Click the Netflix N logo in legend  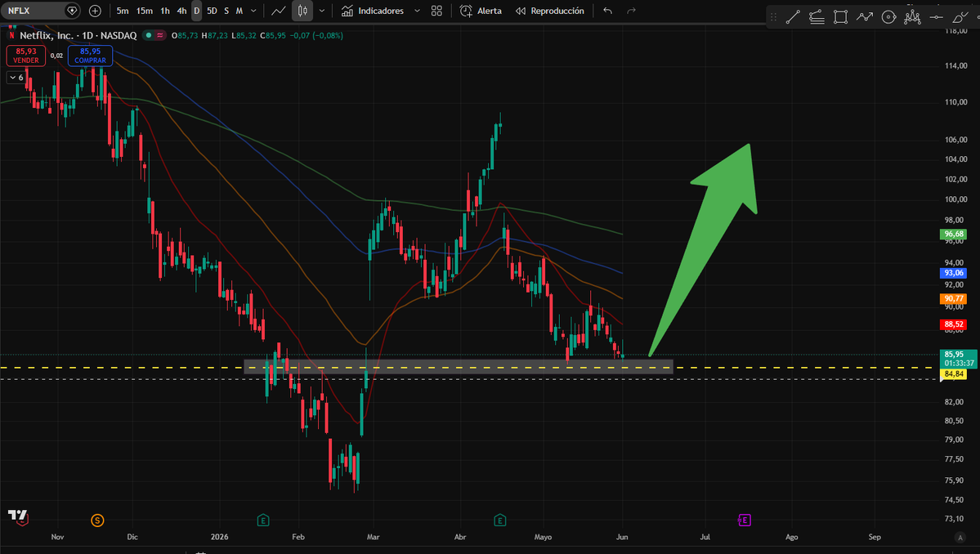pos(11,36)
